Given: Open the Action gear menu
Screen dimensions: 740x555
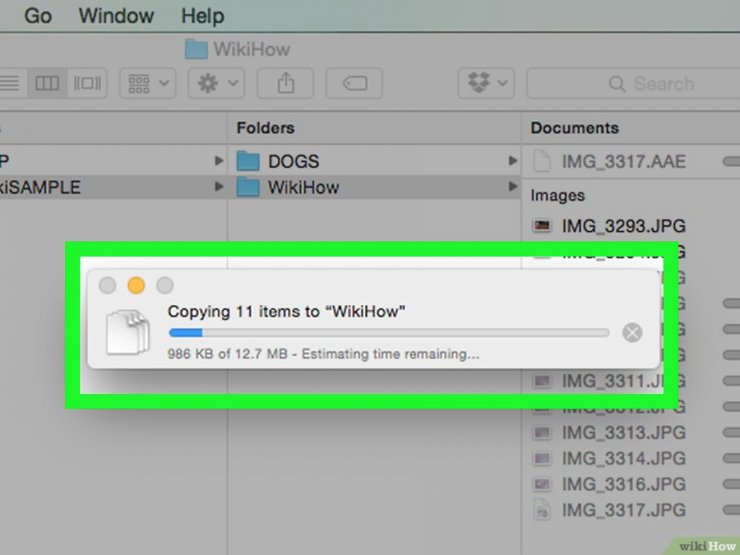Looking at the screenshot, I should click(x=217, y=84).
